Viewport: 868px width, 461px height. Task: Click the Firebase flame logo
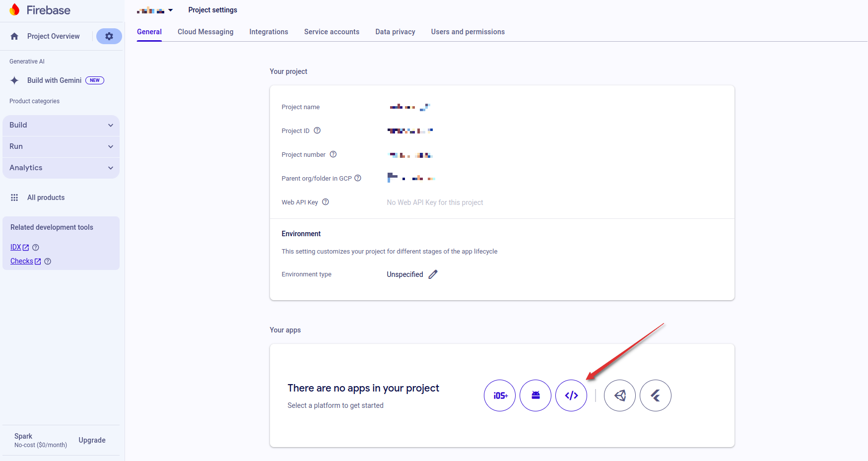pyautogui.click(x=14, y=10)
